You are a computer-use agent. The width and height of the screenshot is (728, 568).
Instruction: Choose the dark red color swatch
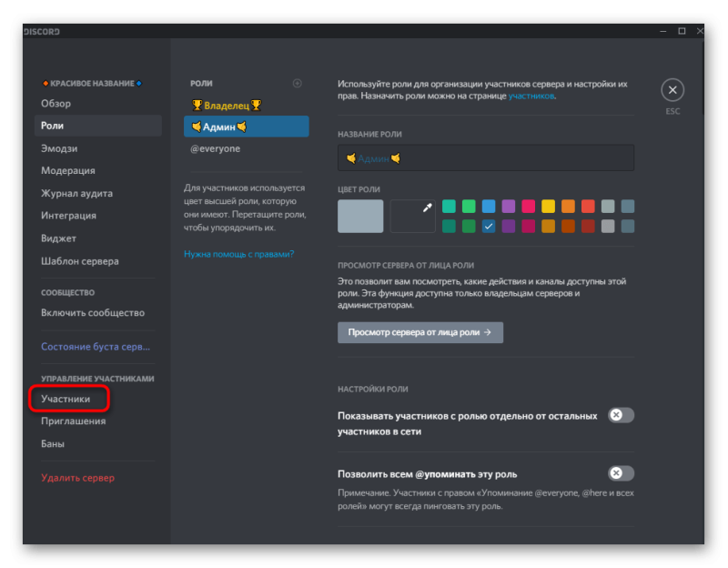[588, 226]
